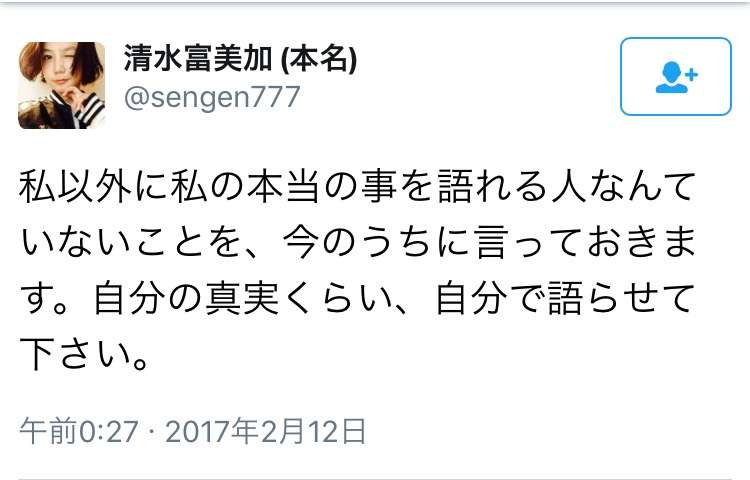
Task: Click the @sengen777 handle
Action: click(211, 97)
